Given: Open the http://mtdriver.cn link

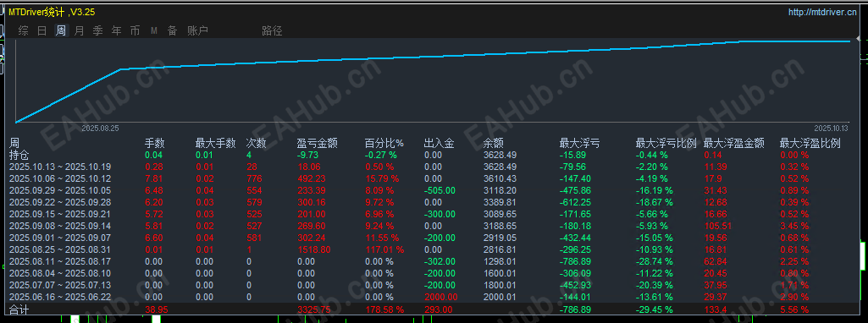Looking at the screenshot, I should pos(822,12).
